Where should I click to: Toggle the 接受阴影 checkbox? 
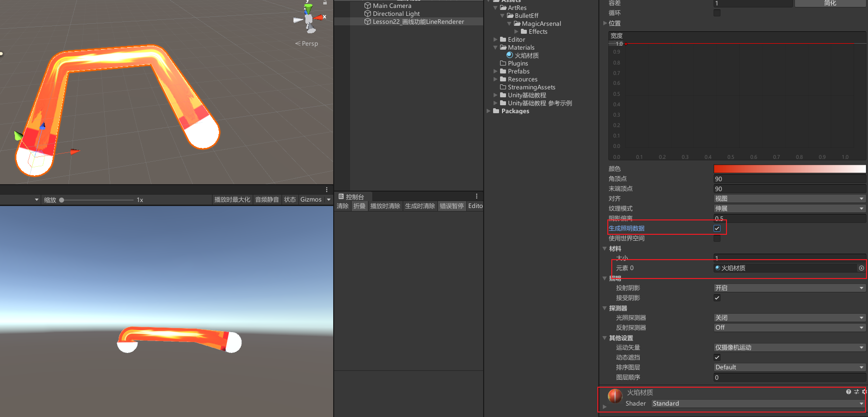click(x=717, y=298)
